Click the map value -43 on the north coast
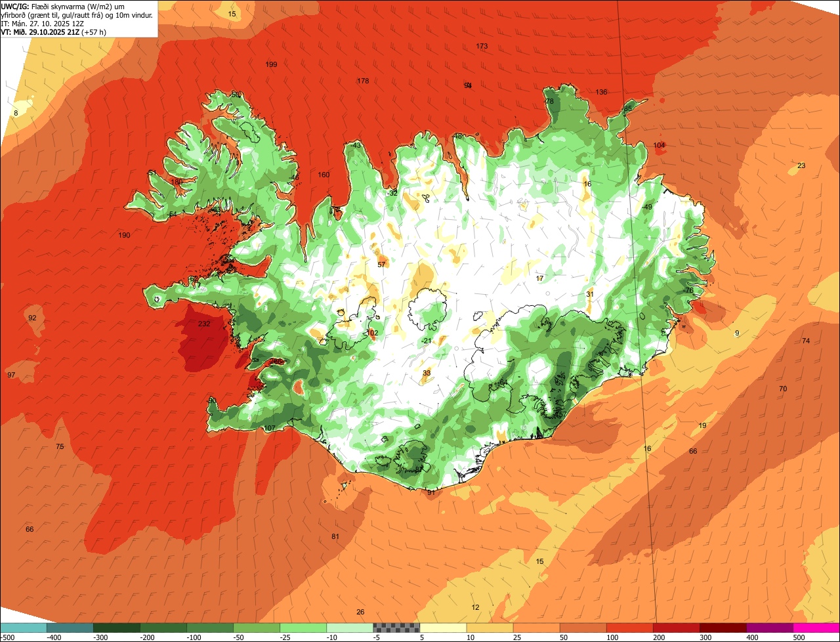Image resolution: width=840 pixels, height=642 pixels. pos(356,145)
